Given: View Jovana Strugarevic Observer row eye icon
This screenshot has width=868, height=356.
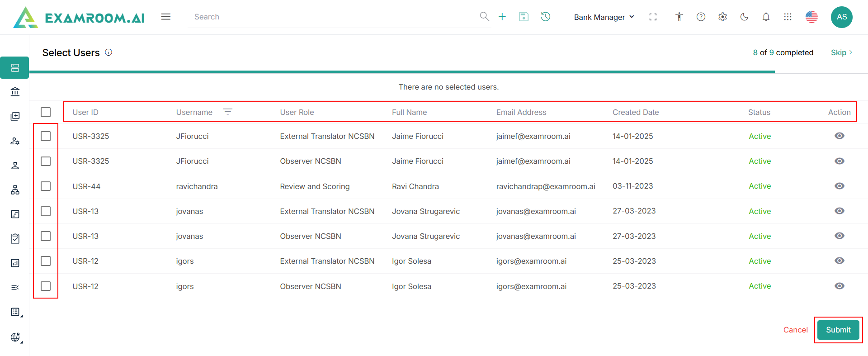Looking at the screenshot, I should (840, 236).
